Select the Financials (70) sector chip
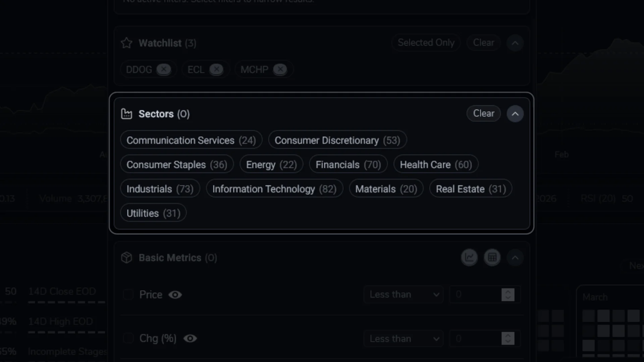644x362 pixels. point(348,164)
